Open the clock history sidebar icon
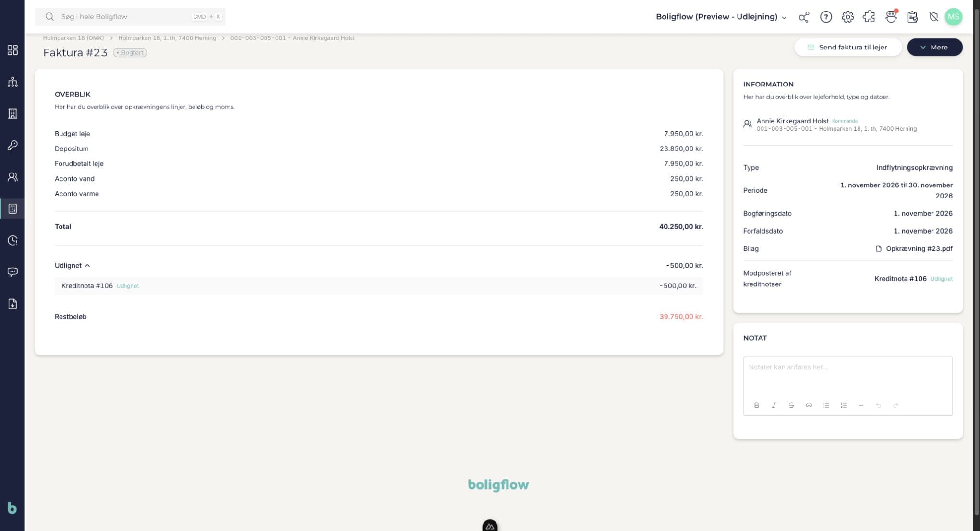The image size is (980, 531). pyautogui.click(x=12, y=240)
